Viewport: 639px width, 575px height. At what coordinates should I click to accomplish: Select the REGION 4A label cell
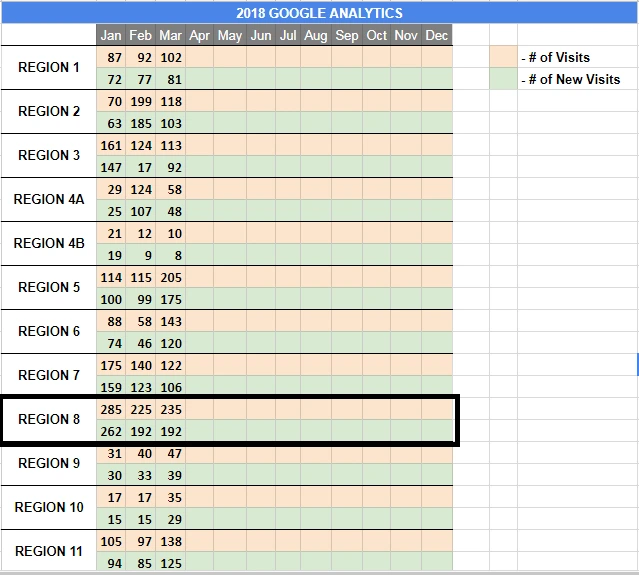[49, 199]
